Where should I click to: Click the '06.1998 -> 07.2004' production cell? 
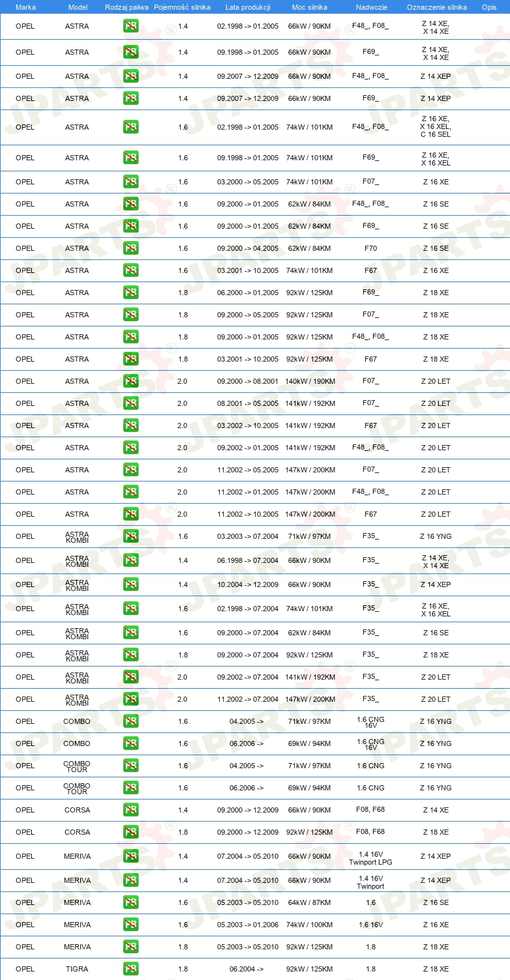click(x=248, y=560)
